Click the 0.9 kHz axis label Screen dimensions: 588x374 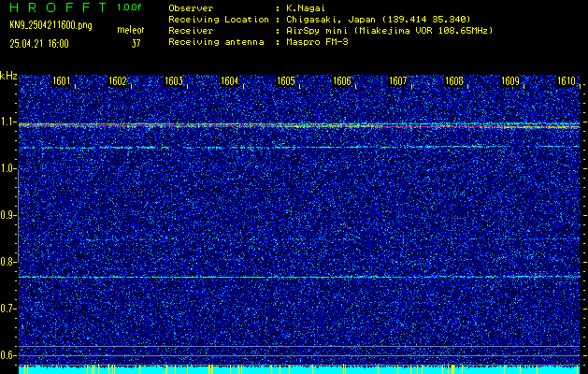click(x=7, y=215)
